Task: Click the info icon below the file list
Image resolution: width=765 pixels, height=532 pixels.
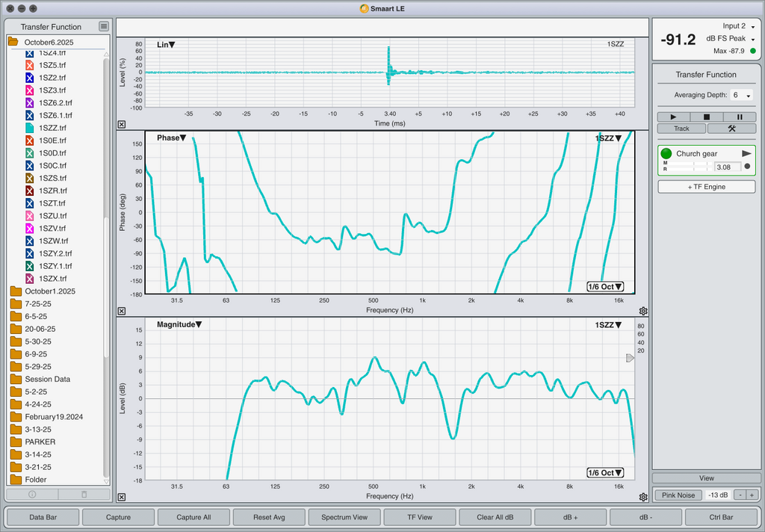Action: point(32,495)
